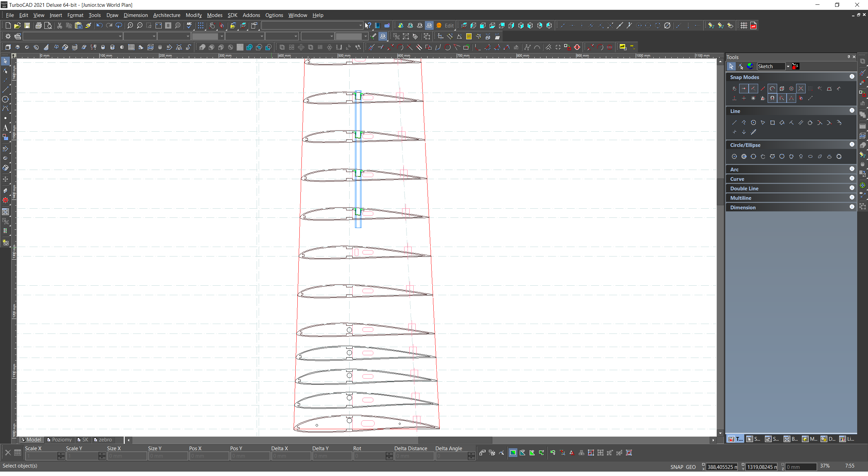Screen dimensions: 868x476
Task: Open the Architecture menu
Action: pos(166,15)
